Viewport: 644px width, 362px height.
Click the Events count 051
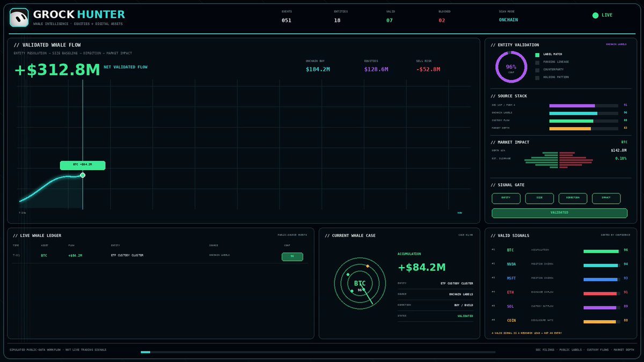287,20
